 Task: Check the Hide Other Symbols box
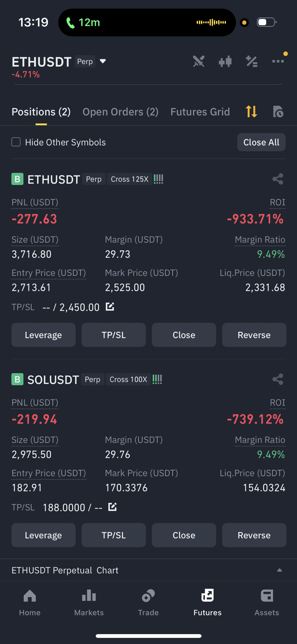(16, 142)
